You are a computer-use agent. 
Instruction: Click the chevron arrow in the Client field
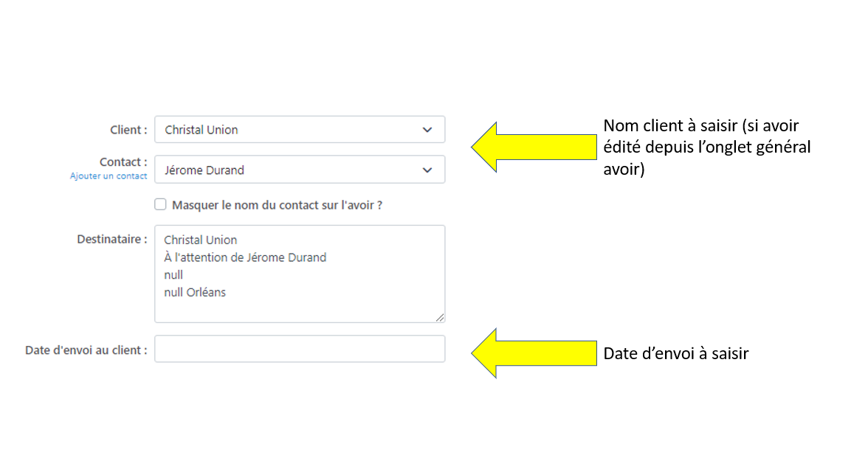pyautogui.click(x=427, y=130)
